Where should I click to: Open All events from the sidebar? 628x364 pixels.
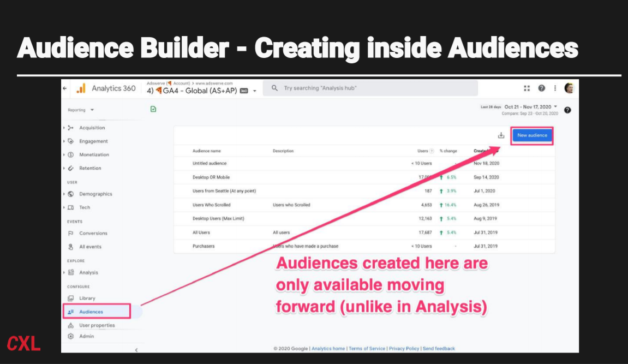coord(89,246)
